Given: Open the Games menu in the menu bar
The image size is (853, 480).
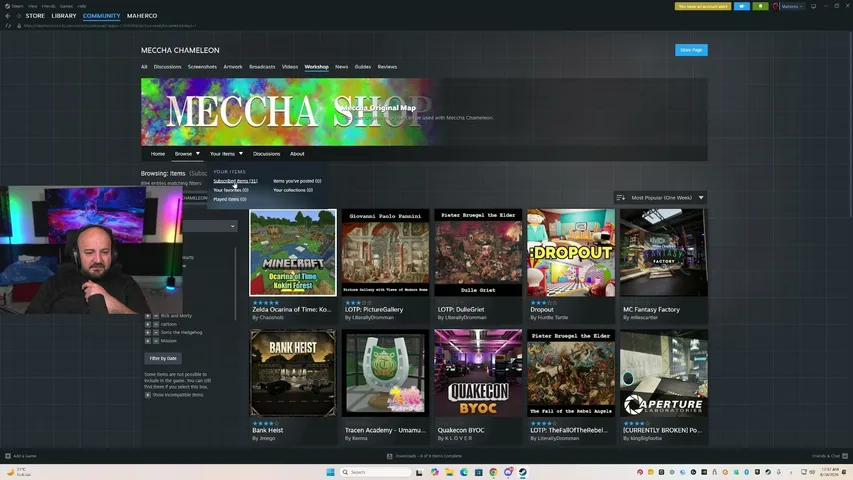Looking at the screenshot, I should point(66,6).
